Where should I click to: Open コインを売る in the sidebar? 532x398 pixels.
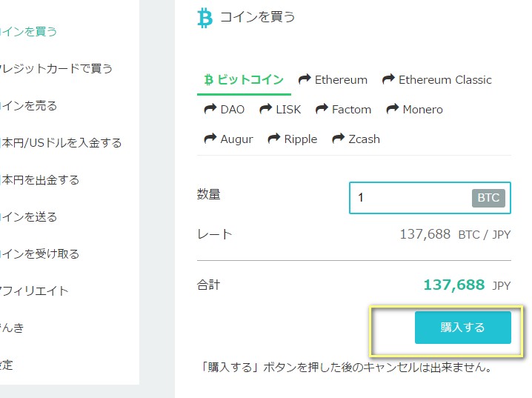(28, 105)
